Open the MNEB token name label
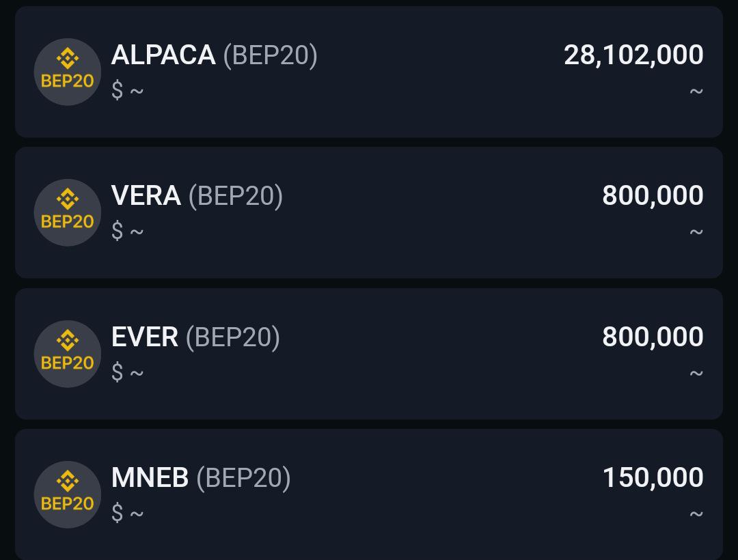Viewport: 738px width, 560px height. pos(150,478)
